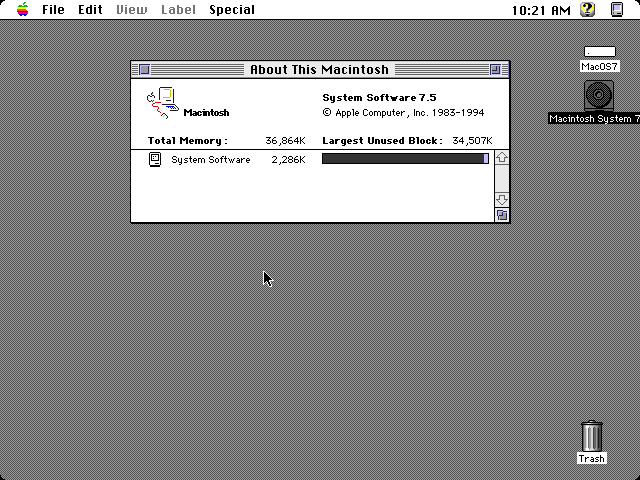Viewport: 640px width, 480px height.
Task: Click the 34,507K value
Action: (472, 141)
